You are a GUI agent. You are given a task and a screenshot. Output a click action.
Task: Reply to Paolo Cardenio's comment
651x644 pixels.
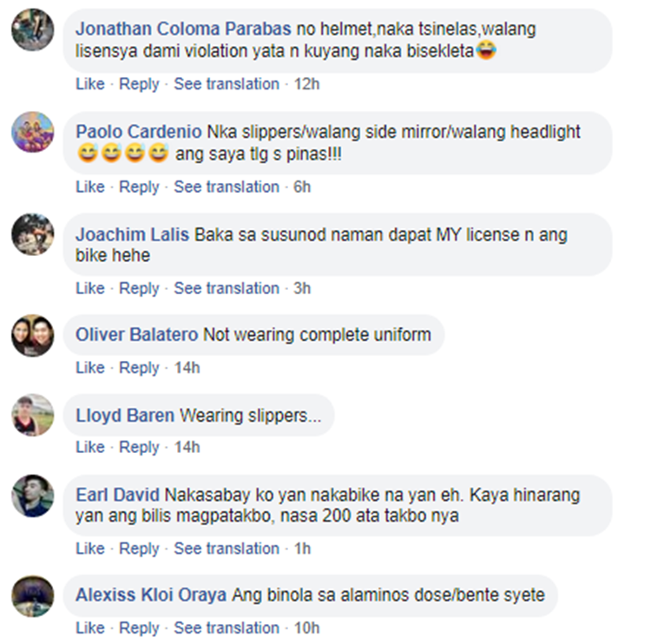[139, 187]
